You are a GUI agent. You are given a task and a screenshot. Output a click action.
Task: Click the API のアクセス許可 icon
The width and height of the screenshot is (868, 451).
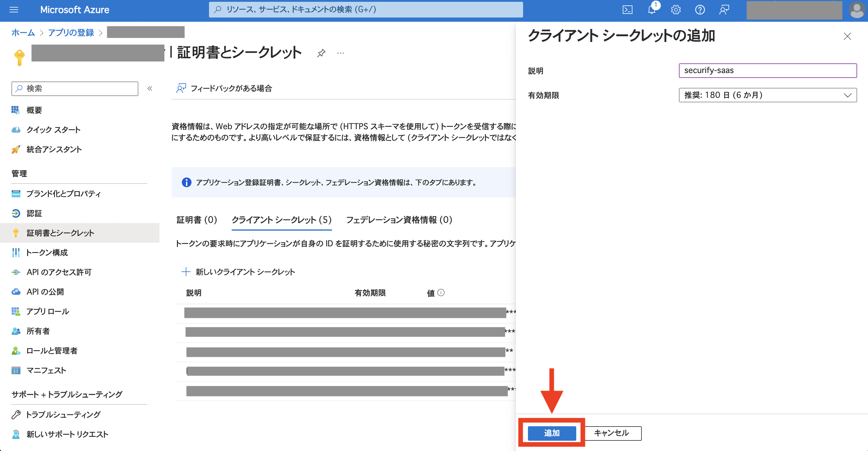point(15,272)
